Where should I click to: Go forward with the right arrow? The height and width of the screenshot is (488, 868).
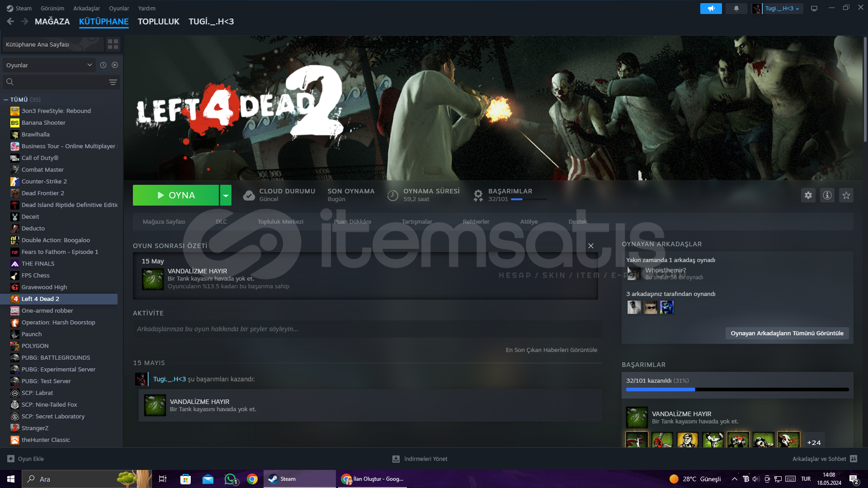24,21
